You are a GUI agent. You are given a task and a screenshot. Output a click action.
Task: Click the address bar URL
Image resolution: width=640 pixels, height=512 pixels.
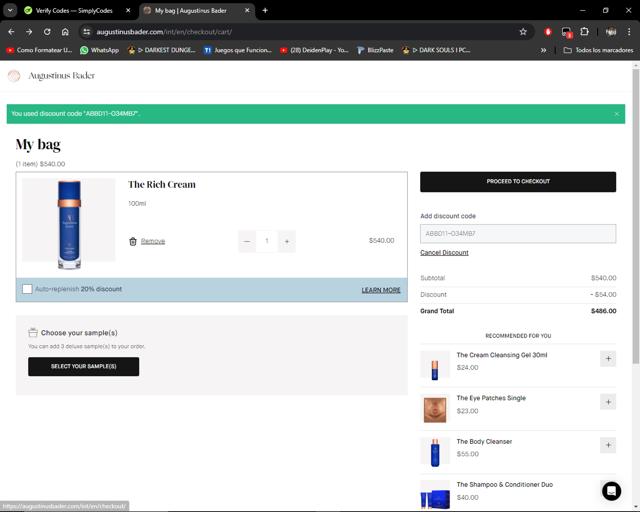click(164, 32)
